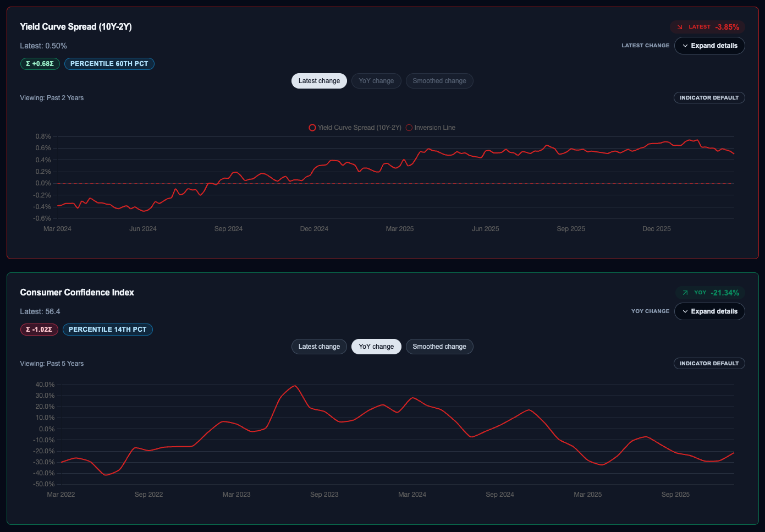The width and height of the screenshot is (765, 532).
Task: Select the Smoothed change tab under Consumer Confidence
Action: 439,347
